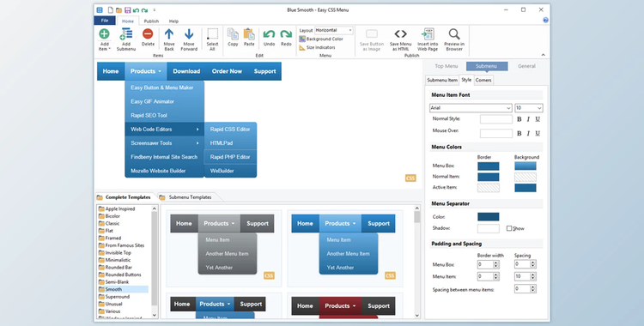Click the Download menu button in preview

pyautogui.click(x=186, y=71)
